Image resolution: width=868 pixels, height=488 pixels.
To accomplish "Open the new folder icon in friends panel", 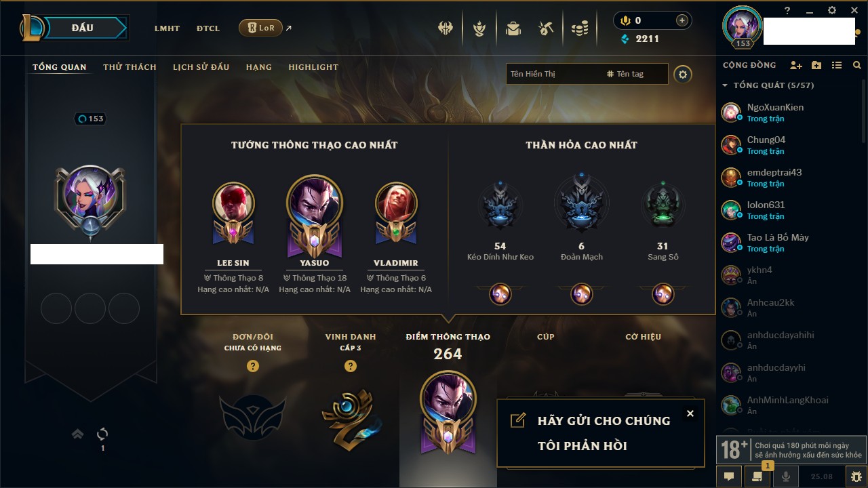I will pos(816,65).
